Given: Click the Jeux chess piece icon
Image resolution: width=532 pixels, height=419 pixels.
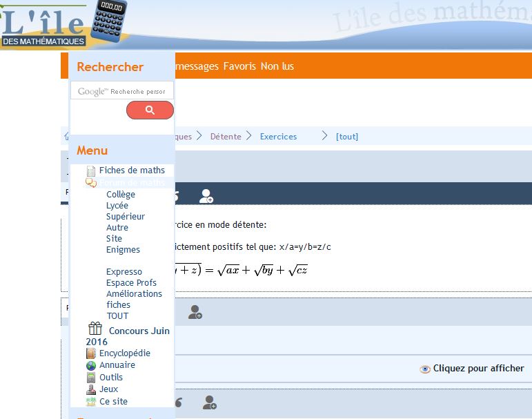Looking at the screenshot, I should click(x=91, y=389).
